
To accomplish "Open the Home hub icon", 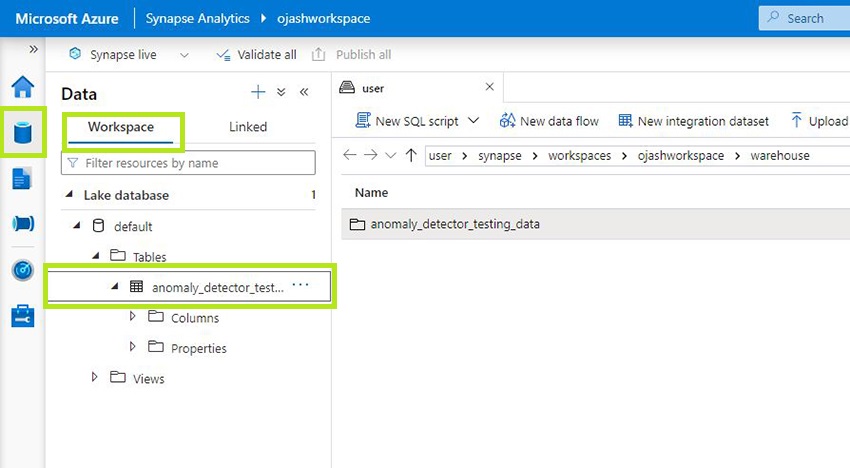I will [22, 87].
